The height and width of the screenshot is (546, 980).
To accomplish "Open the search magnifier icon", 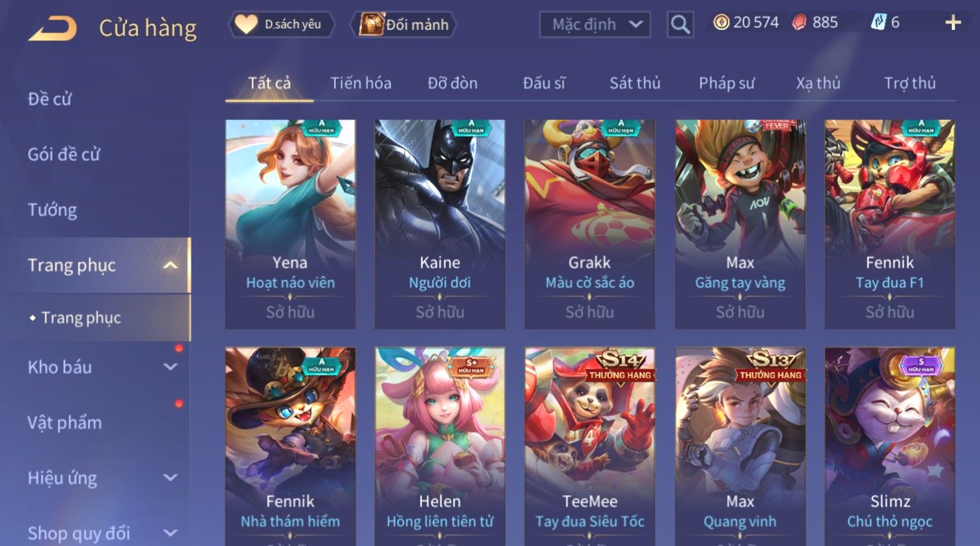I will pos(680,25).
